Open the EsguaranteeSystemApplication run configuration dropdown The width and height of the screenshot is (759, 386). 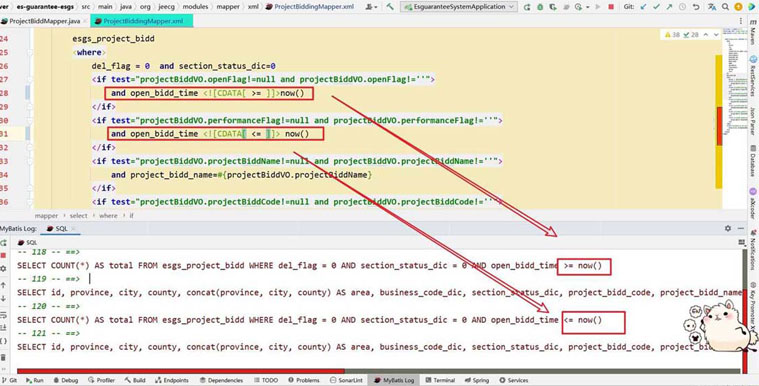(x=459, y=7)
